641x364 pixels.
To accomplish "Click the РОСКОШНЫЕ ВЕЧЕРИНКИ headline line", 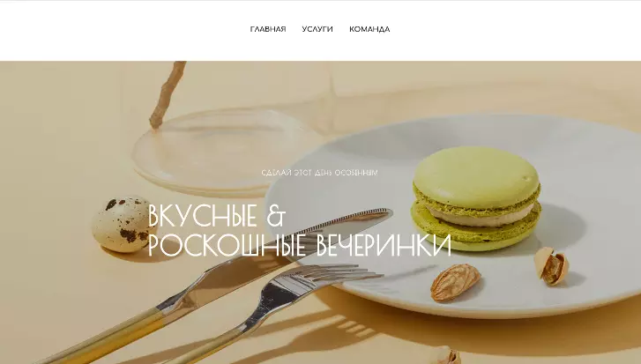I will pos(299,246).
